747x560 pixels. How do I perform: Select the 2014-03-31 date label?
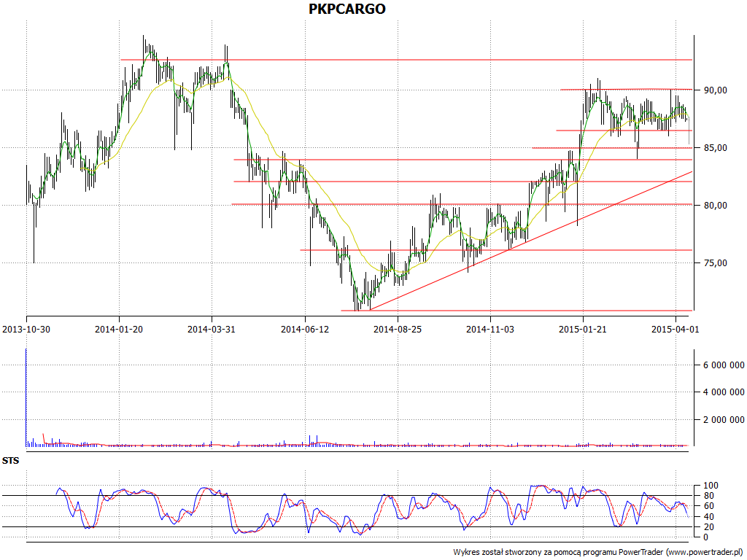(211, 329)
